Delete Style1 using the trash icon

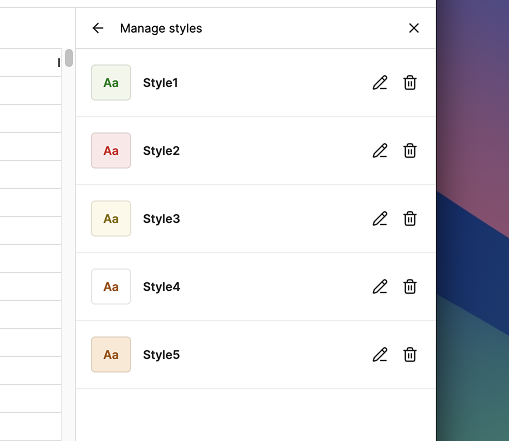click(410, 83)
